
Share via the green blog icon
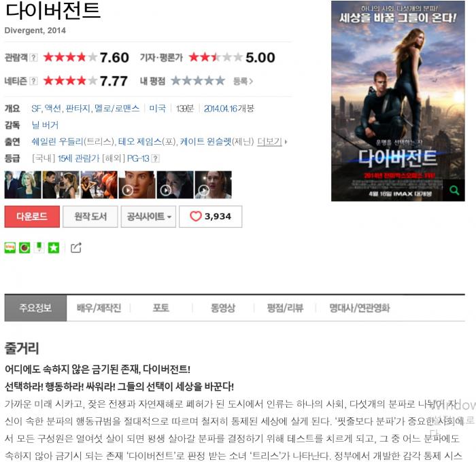point(10,247)
